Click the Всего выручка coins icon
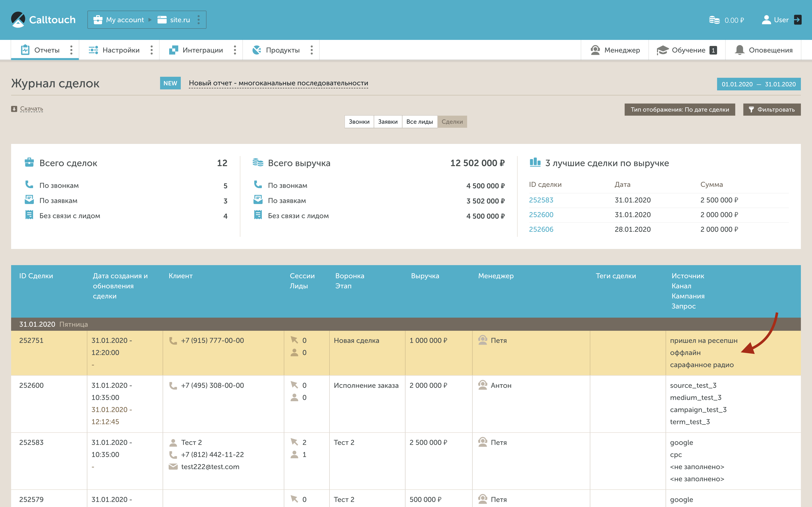Screen dimensions: 812x507 [258, 162]
